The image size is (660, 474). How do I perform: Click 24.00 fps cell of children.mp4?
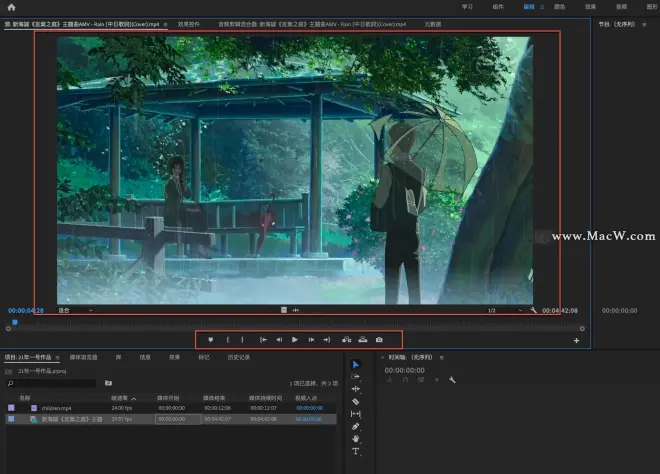point(122,408)
